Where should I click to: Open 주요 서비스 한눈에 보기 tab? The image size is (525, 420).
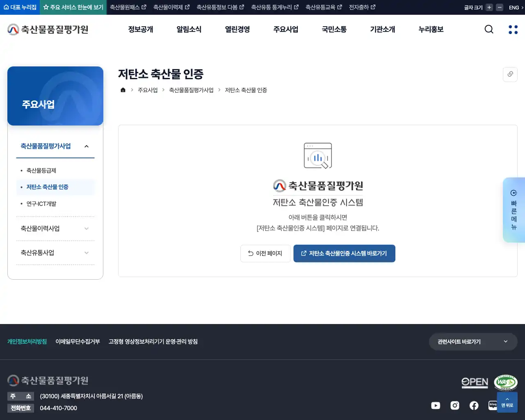click(73, 7)
